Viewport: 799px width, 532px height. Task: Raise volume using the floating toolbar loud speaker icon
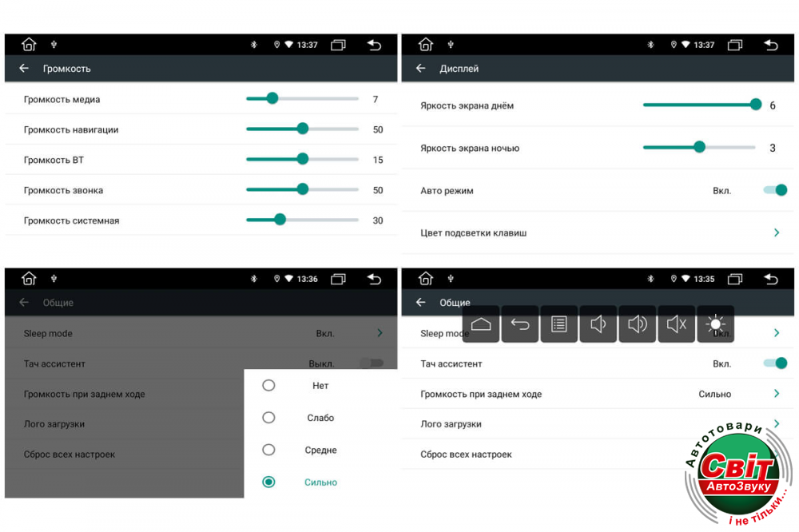[637, 324]
